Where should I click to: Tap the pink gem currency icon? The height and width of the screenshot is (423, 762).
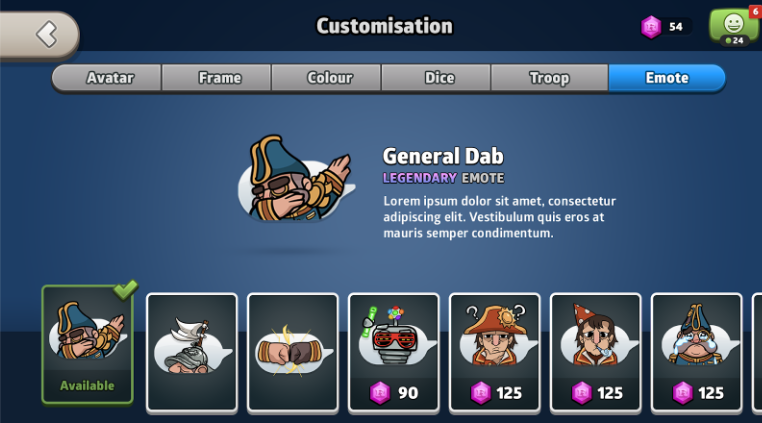pos(651,27)
